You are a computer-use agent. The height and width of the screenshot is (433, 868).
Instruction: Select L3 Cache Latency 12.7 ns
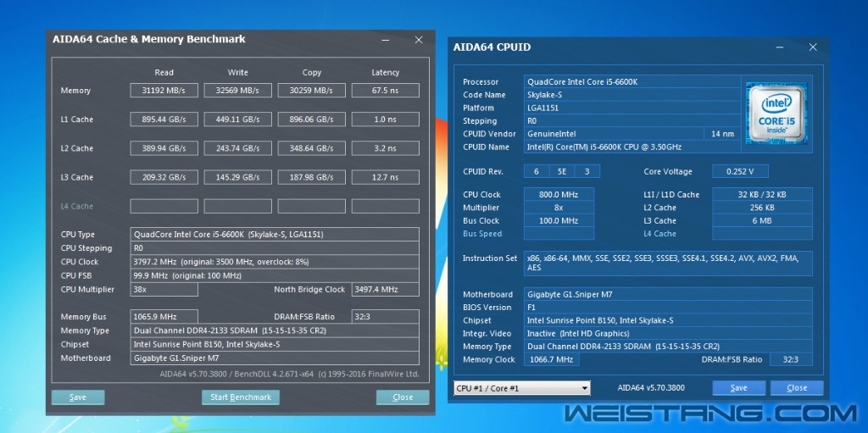[x=386, y=177]
